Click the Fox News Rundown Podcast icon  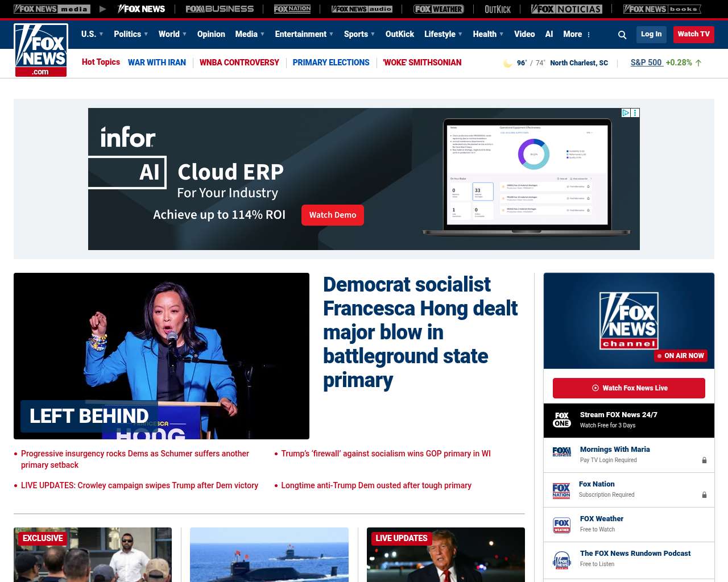pyautogui.click(x=562, y=560)
